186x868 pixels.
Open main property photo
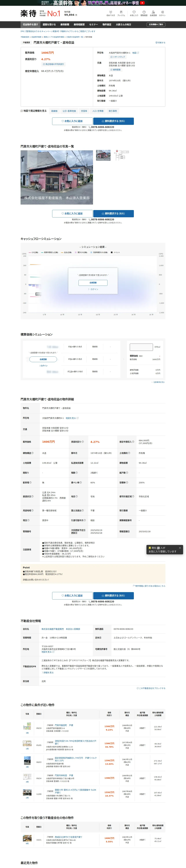[57, 177]
